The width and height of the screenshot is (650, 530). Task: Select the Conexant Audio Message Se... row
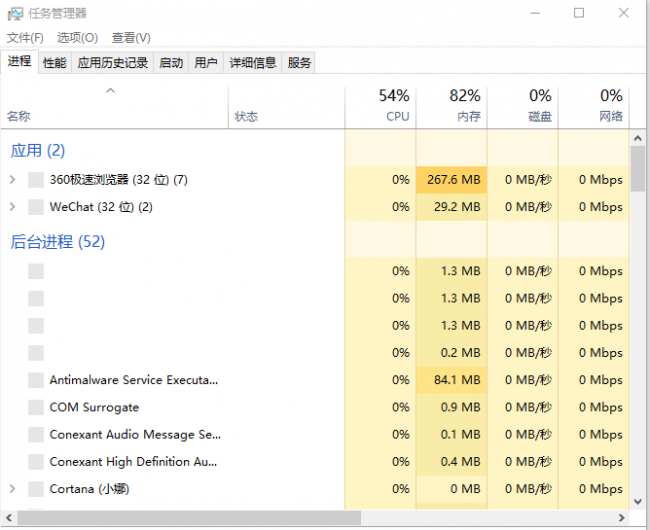click(x=315, y=435)
